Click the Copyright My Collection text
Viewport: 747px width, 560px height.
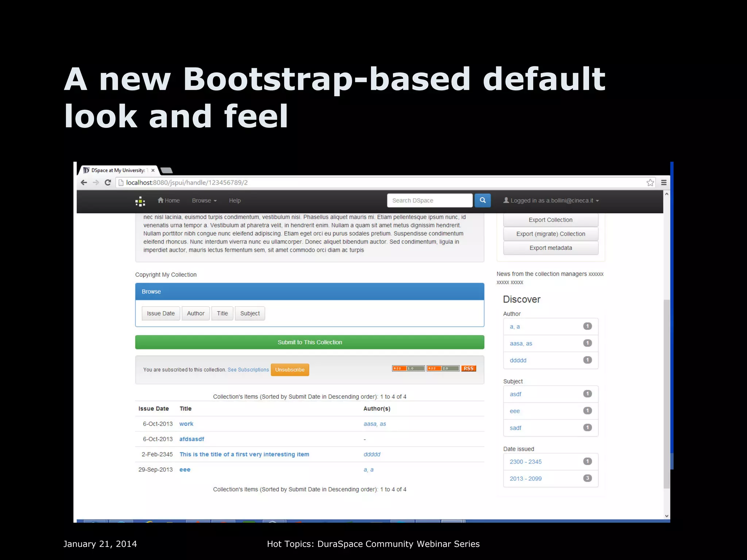pyautogui.click(x=166, y=275)
